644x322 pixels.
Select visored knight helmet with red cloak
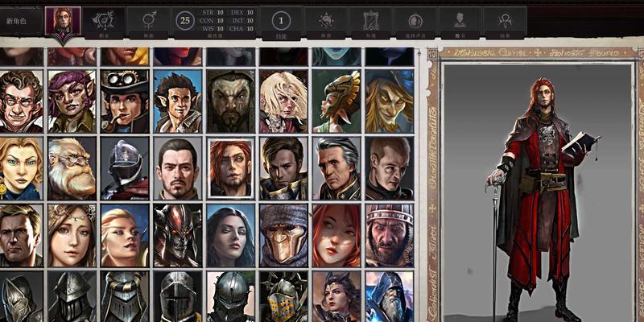[125, 168]
